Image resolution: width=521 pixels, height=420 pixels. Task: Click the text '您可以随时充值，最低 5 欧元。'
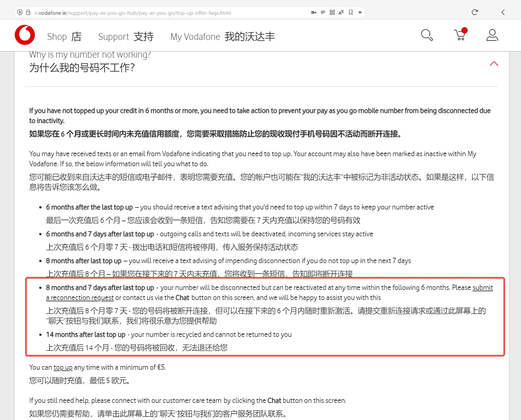tap(80, 380)
